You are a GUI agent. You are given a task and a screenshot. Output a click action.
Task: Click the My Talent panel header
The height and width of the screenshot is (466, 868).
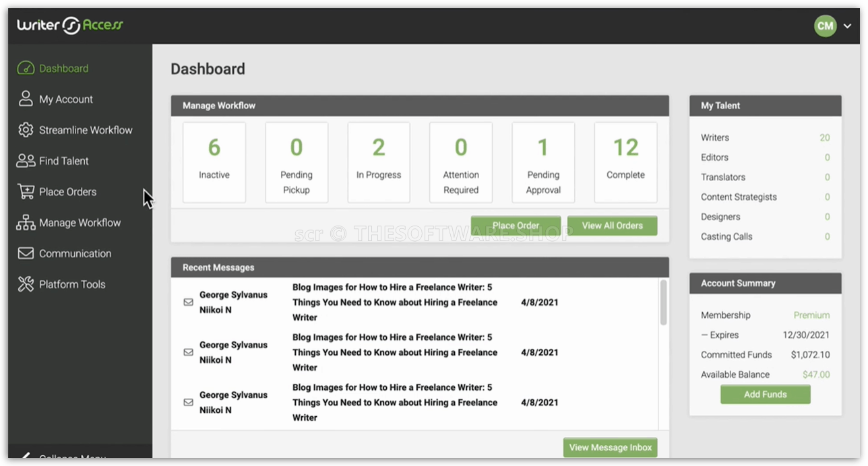pos(765,106)
